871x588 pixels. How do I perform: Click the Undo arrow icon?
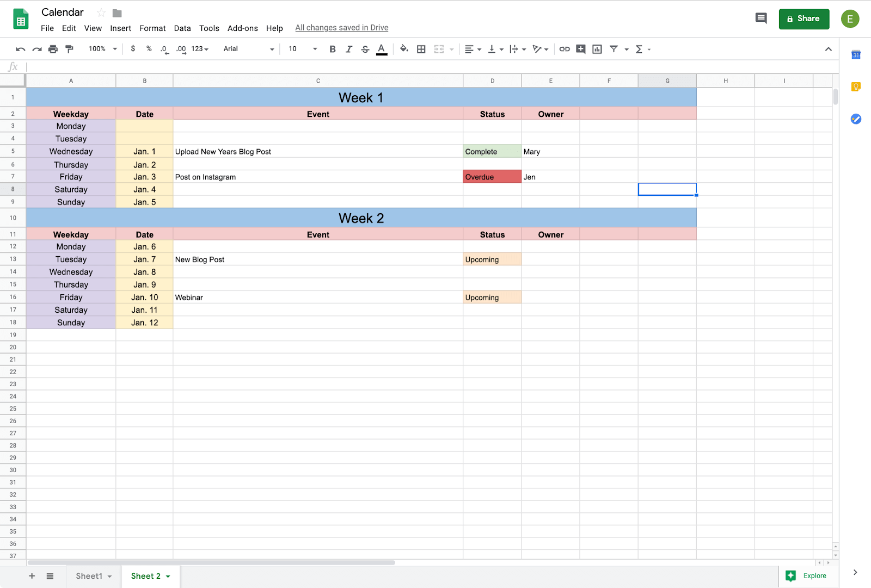[x=21, y=49]
